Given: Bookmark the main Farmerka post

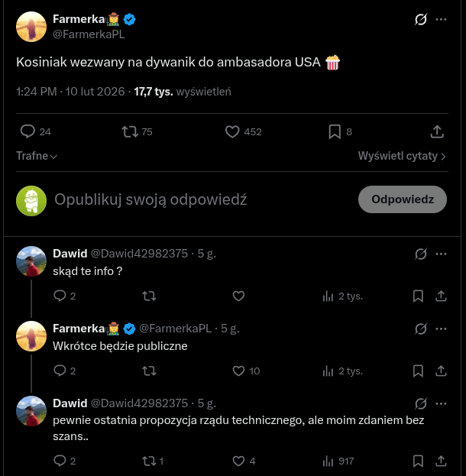Looking at the screenshot, I should 335,131.
